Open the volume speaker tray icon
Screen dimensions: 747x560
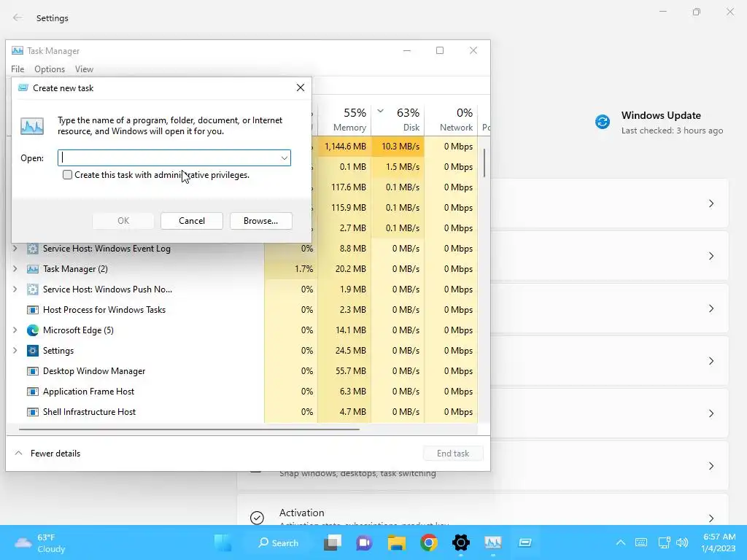(682, 542)
